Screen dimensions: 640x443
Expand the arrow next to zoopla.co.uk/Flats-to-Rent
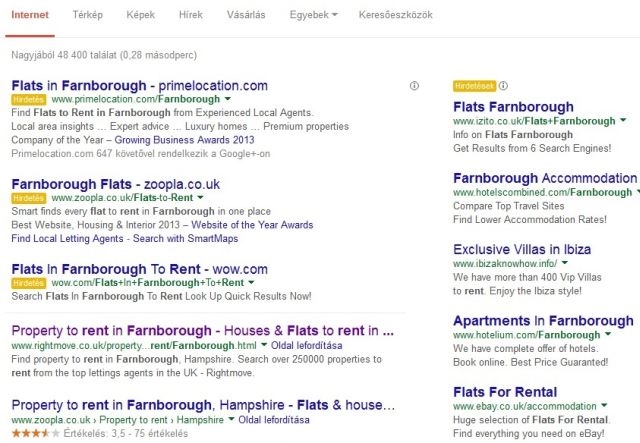coord(200,198)
